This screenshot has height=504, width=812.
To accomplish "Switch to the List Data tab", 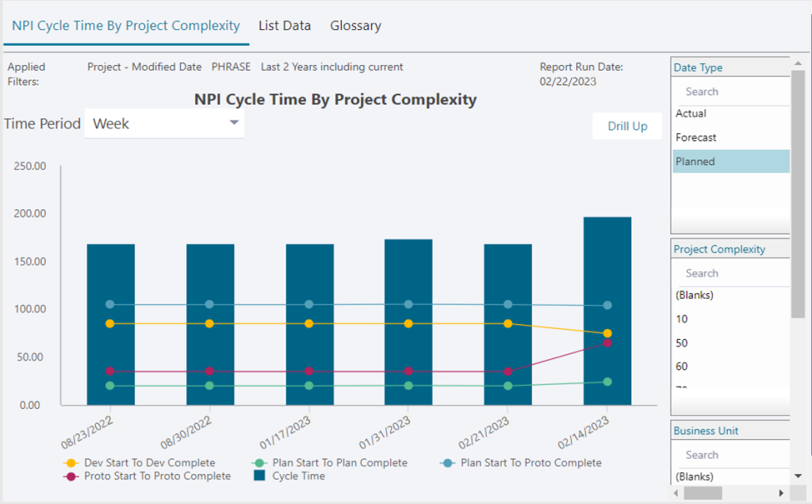I will pos(285,26).
